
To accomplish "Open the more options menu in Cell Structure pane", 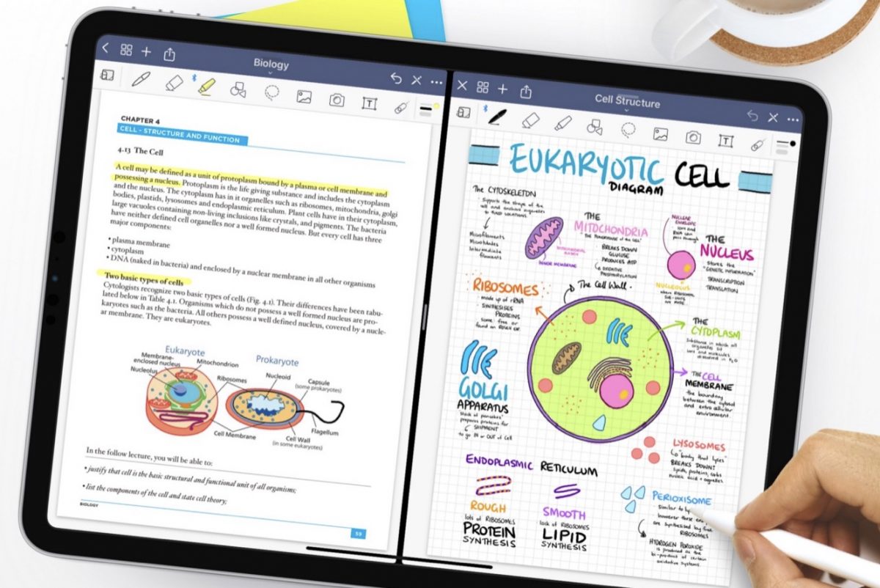I will click(x=793, y=120).
